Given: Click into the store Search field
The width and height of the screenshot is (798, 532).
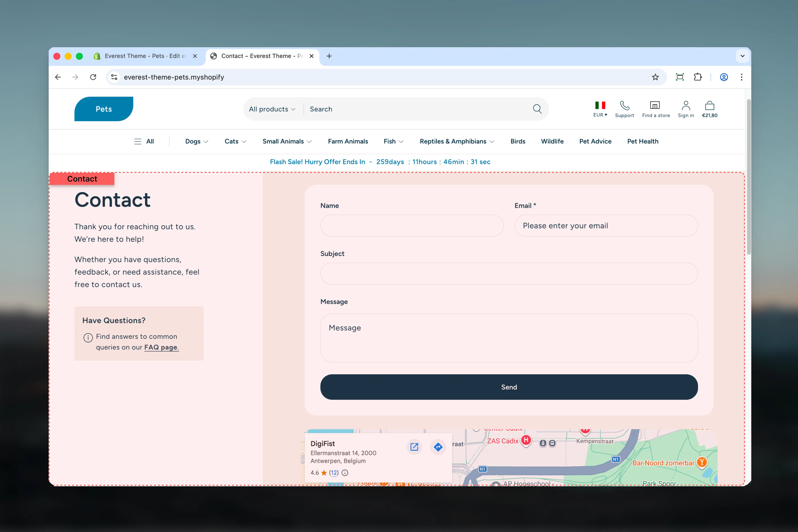Looking at the screenshot, I should (x=417, y=109).
